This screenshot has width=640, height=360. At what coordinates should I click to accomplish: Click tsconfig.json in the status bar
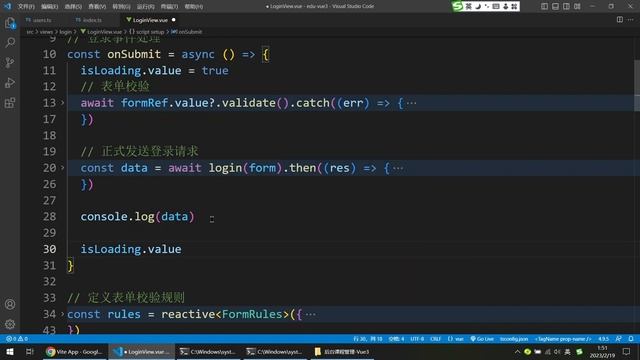click(514, 339)
